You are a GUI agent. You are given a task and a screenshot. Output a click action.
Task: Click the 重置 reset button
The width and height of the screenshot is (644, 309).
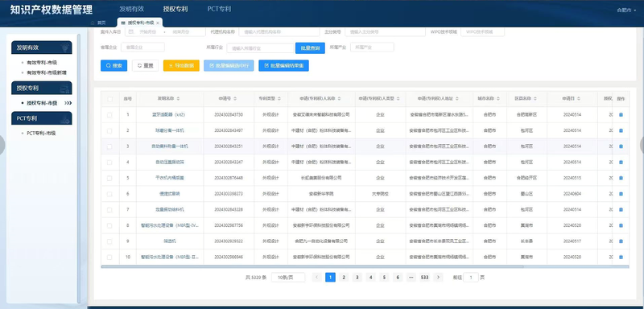145,66
